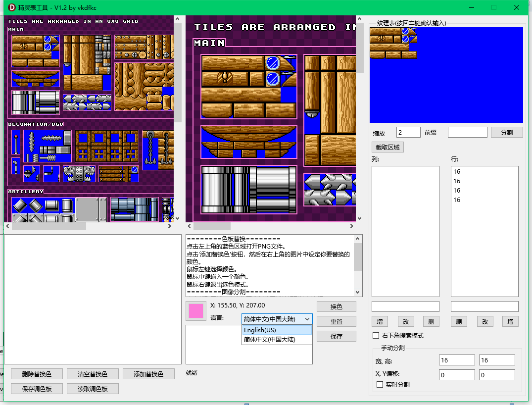Screen dimensions: 532x405
Task: Click the right arrow of the left sheet's horizontal scrollbar
Action: (170, 226)
